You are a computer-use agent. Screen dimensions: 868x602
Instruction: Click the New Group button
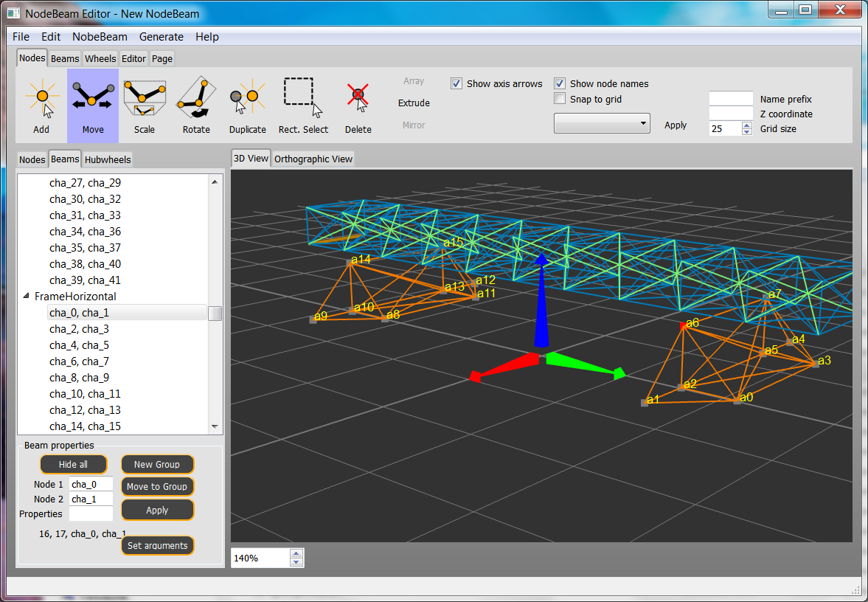(156, 464)
